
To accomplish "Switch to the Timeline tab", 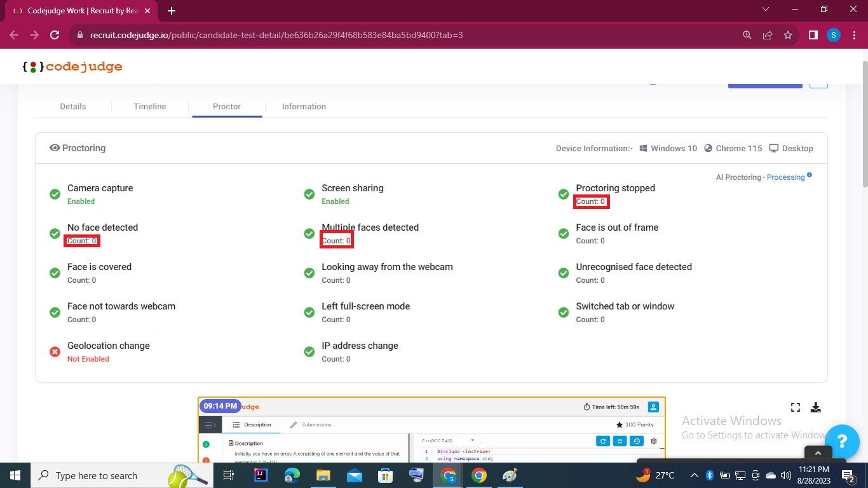I will [149, 106].
